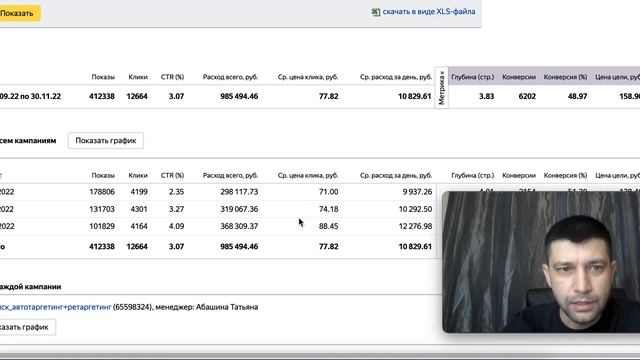Click the cell 101829 impressions

[102, 226]
